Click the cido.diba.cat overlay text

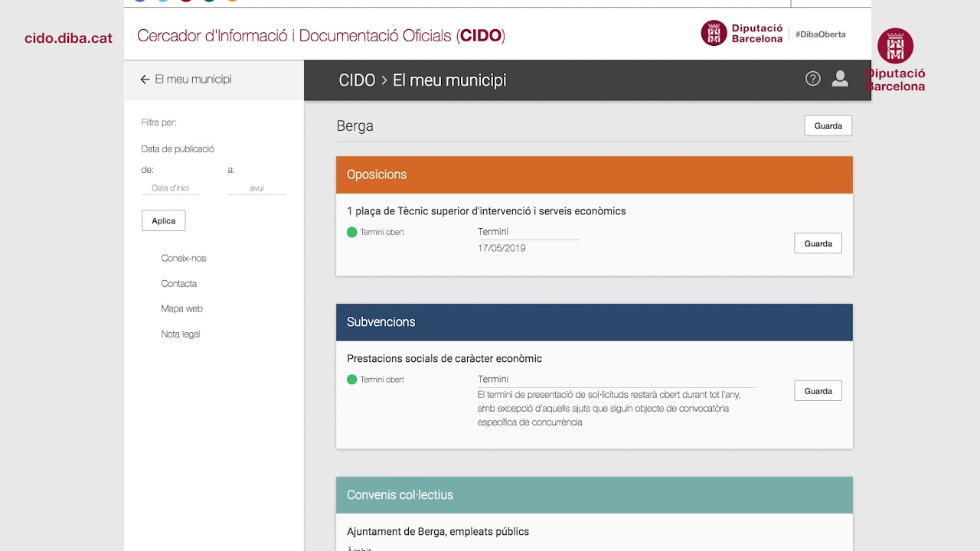(x=69, y=38)
